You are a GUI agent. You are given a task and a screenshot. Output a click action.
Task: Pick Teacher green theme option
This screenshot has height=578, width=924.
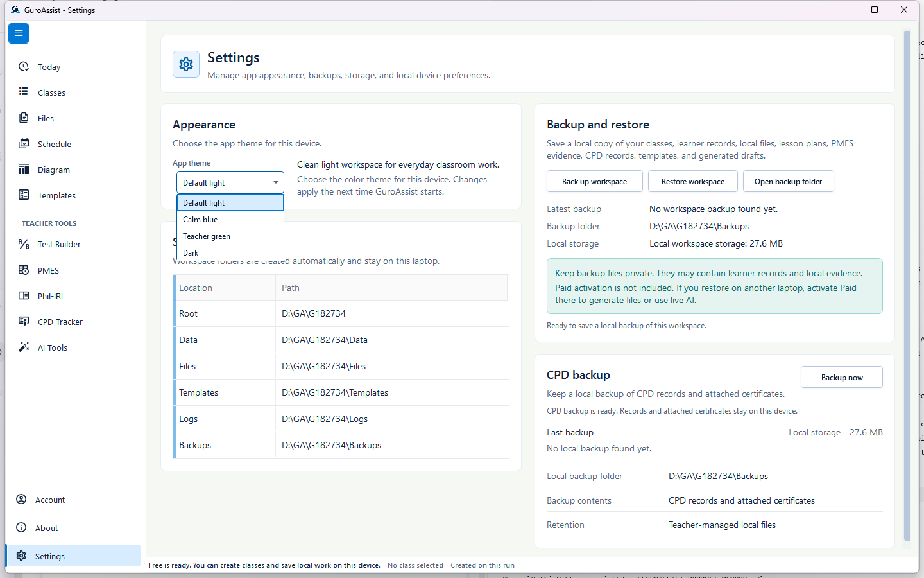tap(230, 236)
